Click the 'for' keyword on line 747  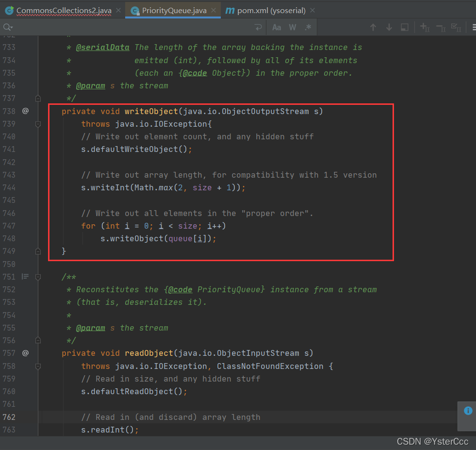[88, 226]
